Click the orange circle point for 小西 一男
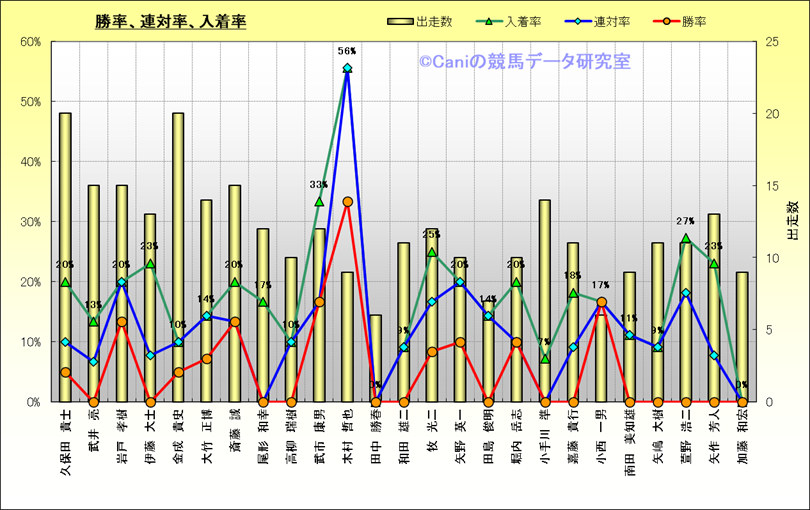Viewport: 810px width, 510px height. pos(601,302)
